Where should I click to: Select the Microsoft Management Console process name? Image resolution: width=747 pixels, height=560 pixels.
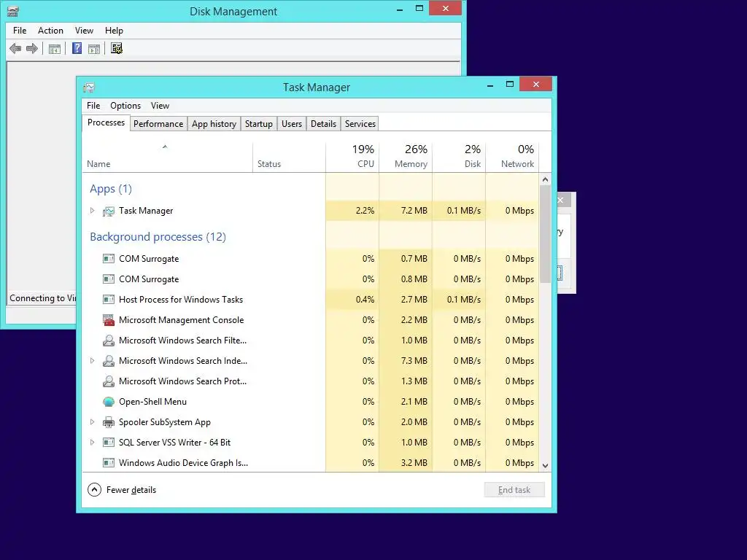click(181, 320)
